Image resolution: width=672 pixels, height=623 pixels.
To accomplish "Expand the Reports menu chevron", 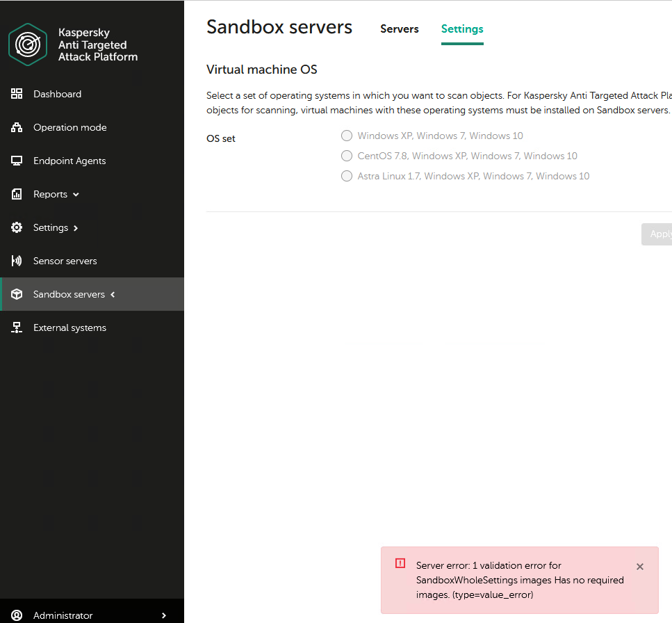I will click(76, 194).
